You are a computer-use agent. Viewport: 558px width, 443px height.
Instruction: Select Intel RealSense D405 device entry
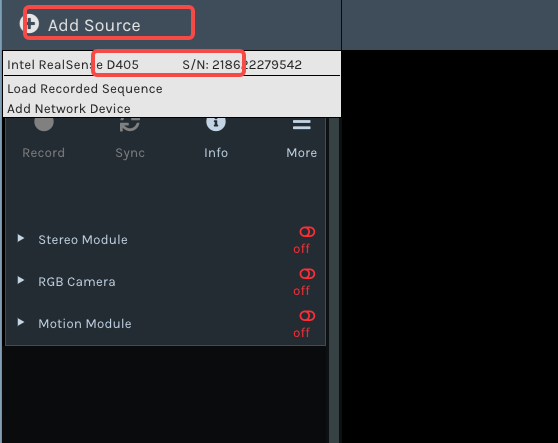point(172,64)
